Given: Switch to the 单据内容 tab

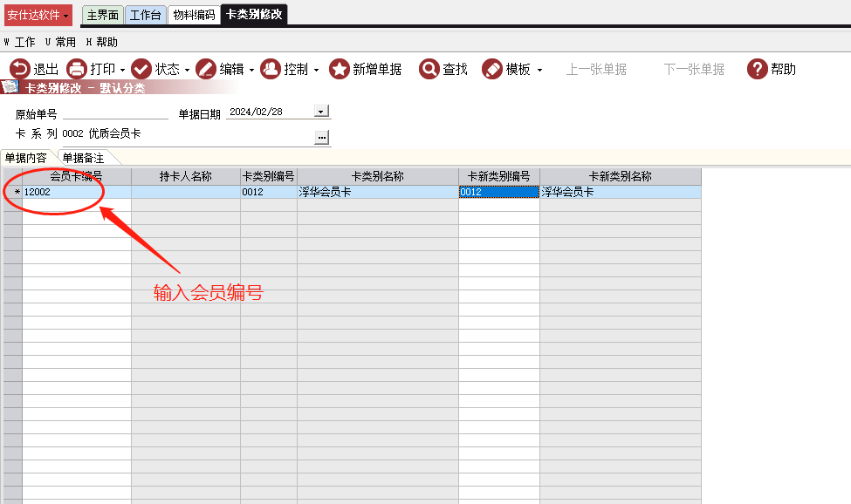Looking at the screenshot, I should tap(26, 158).
